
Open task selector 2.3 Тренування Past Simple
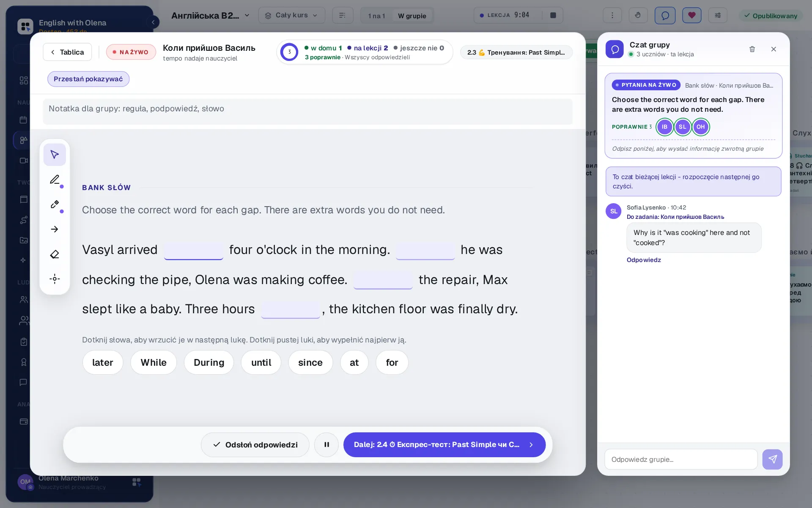516,52
